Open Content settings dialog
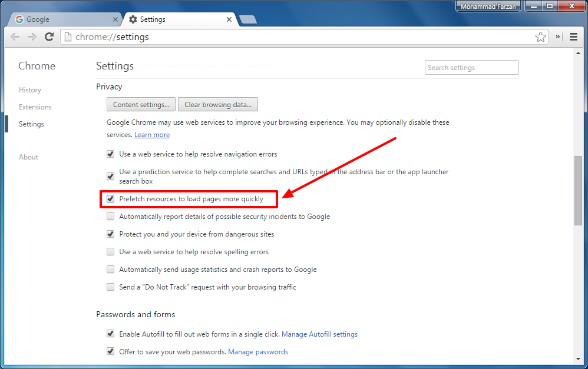This screenshot has height=369, width=588. pos(141,105)
